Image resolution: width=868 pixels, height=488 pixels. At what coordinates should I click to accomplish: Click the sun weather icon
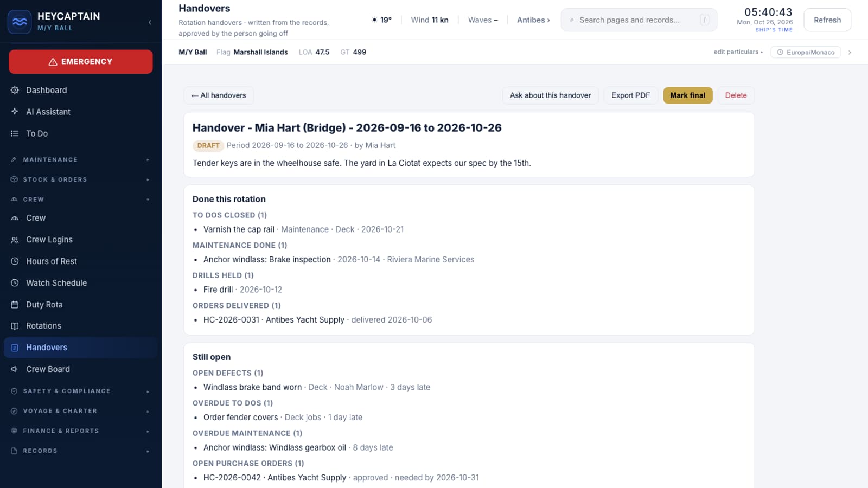pos(374,20)
